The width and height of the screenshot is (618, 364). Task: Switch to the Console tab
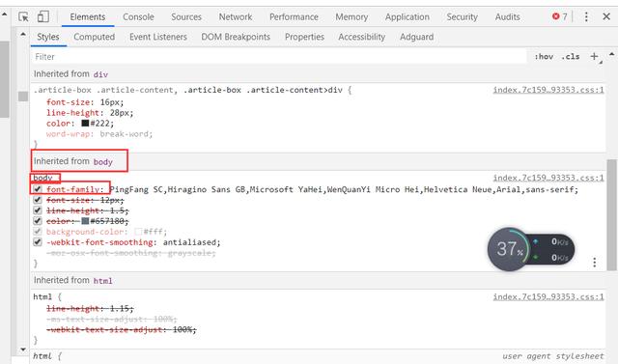(x=138, y=17)
